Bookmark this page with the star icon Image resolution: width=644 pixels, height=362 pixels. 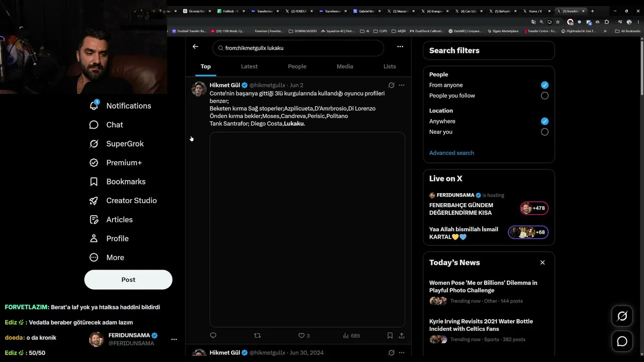point(557,22)
